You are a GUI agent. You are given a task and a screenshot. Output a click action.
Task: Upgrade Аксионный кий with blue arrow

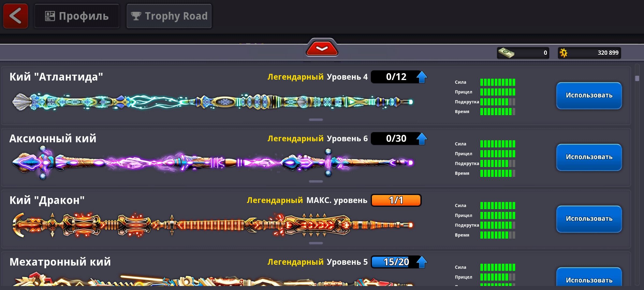click(422, 139)
